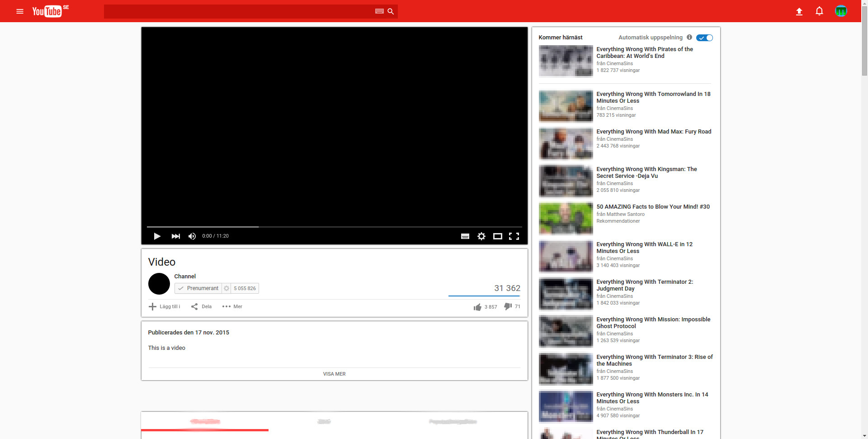Open the hamburger menu
This screenshot has width=868, height=439.
[20, 11]
